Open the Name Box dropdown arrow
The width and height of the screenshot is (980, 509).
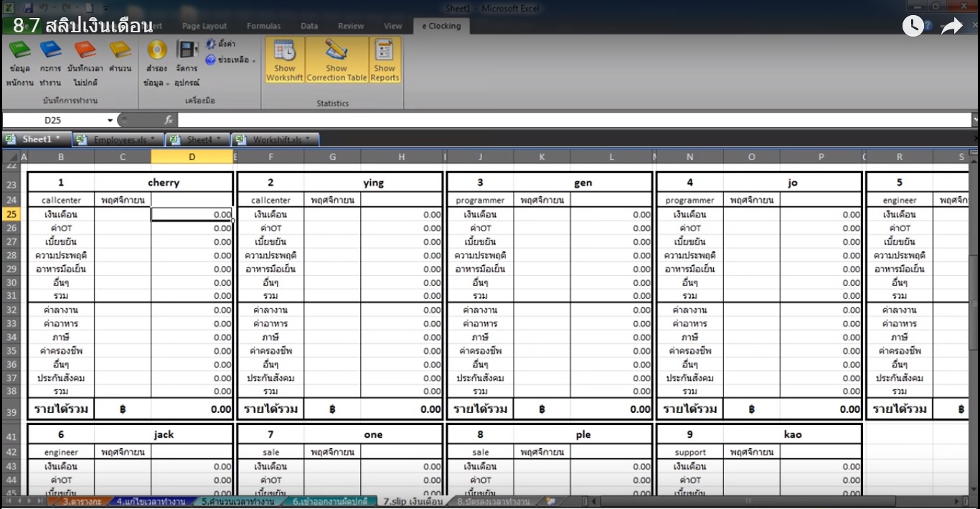(x=110, y=121)
